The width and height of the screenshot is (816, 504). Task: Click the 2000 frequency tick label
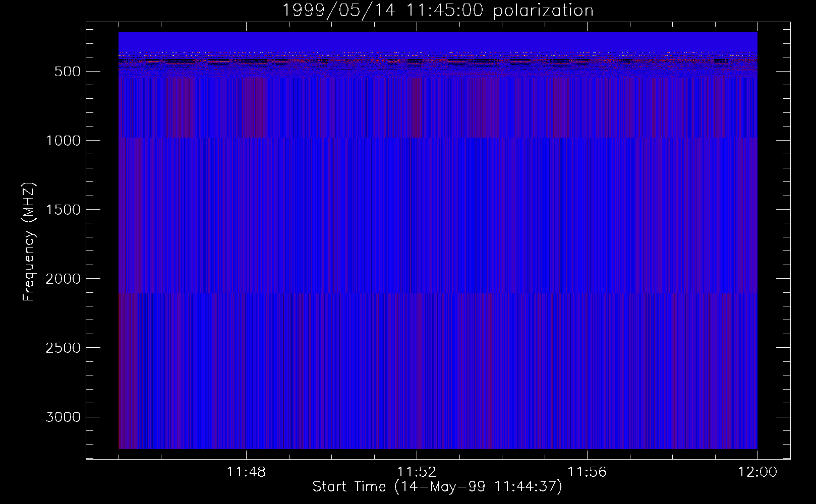pyautogui.click(x=63, y=279)
